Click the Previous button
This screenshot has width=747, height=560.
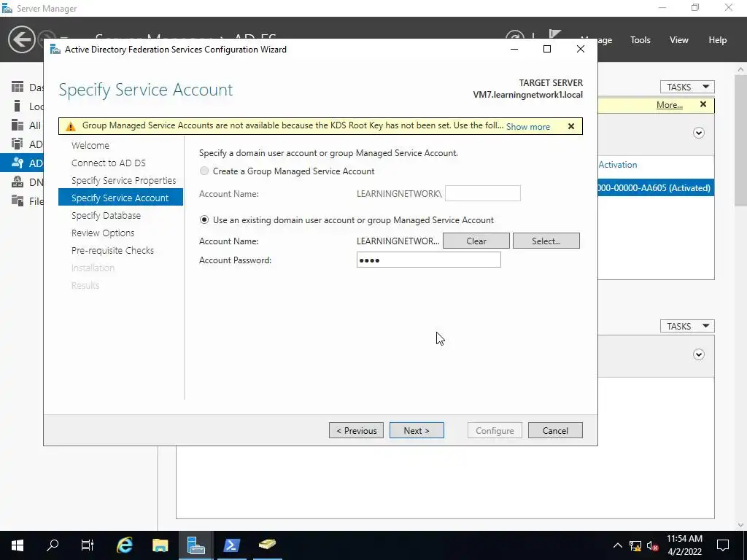click(356, 430)
